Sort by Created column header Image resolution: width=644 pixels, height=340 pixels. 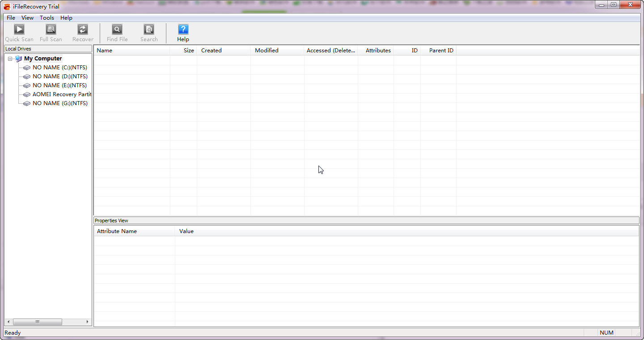(224, 50)
